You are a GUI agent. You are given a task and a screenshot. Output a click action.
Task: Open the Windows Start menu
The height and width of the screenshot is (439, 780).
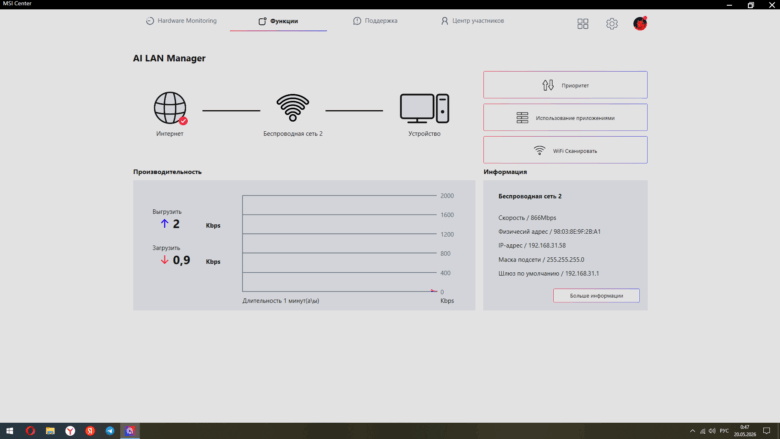9,431
